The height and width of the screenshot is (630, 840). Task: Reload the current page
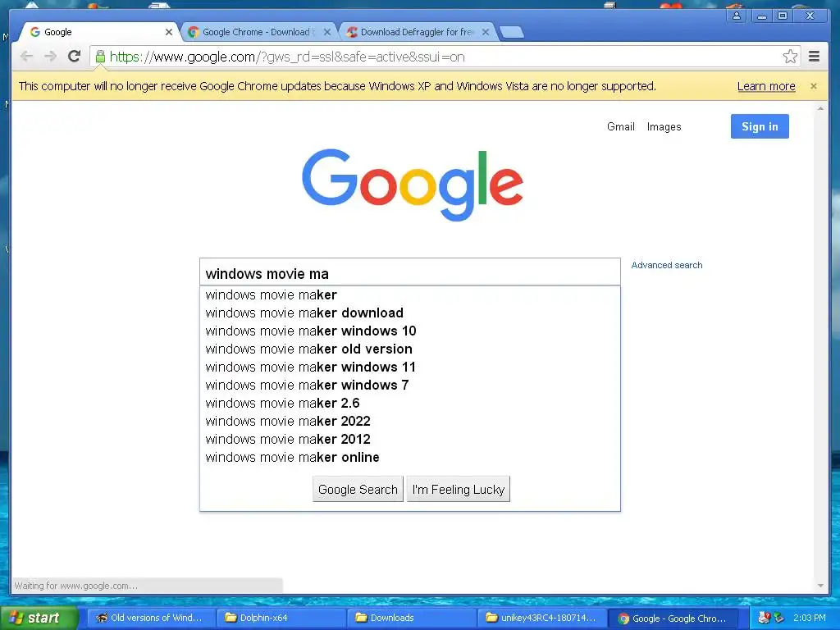[75, 56]
